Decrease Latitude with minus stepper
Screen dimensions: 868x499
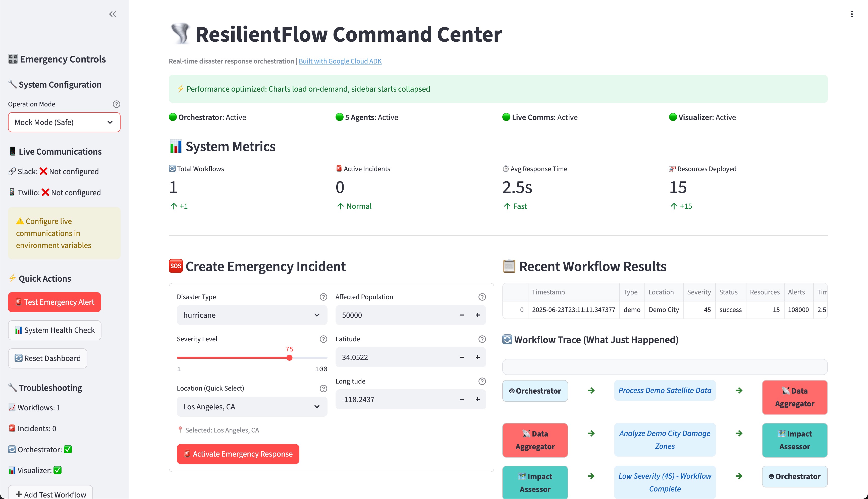(461, 357)
